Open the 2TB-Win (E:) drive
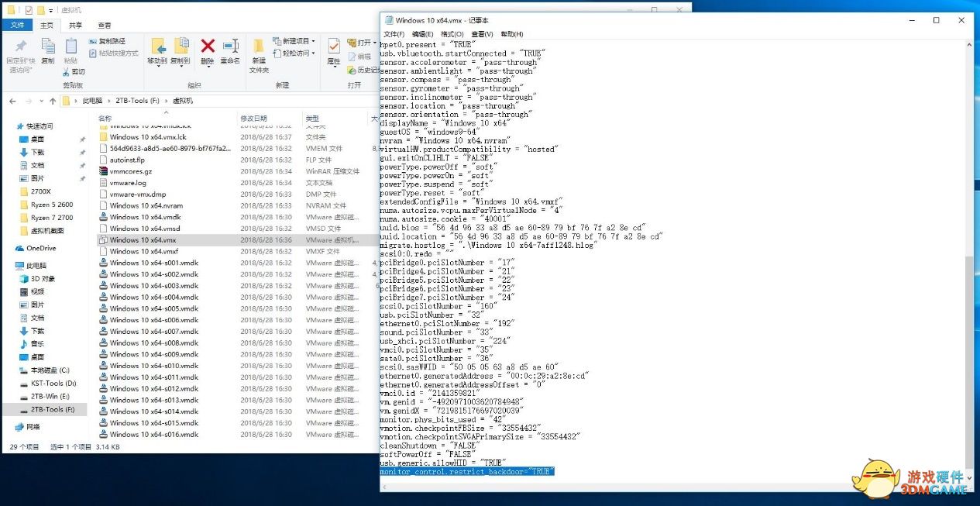This screenshot has height=506, width=980. (x=44, y=396)
